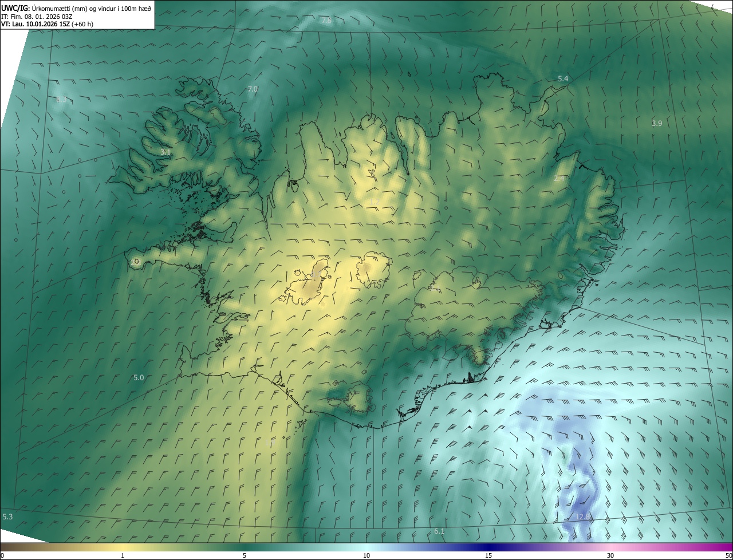Click the colorbar tick label 50
The image size is (733, 560).
(728, 555)
